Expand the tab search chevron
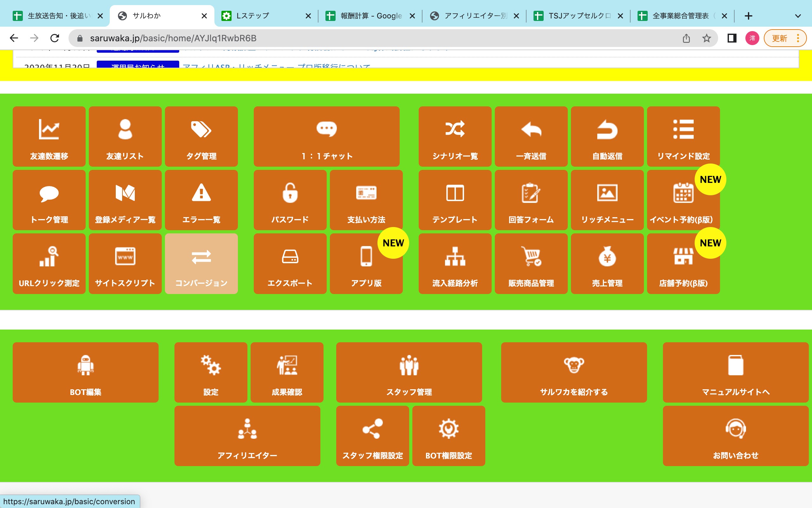 [798, 16]
